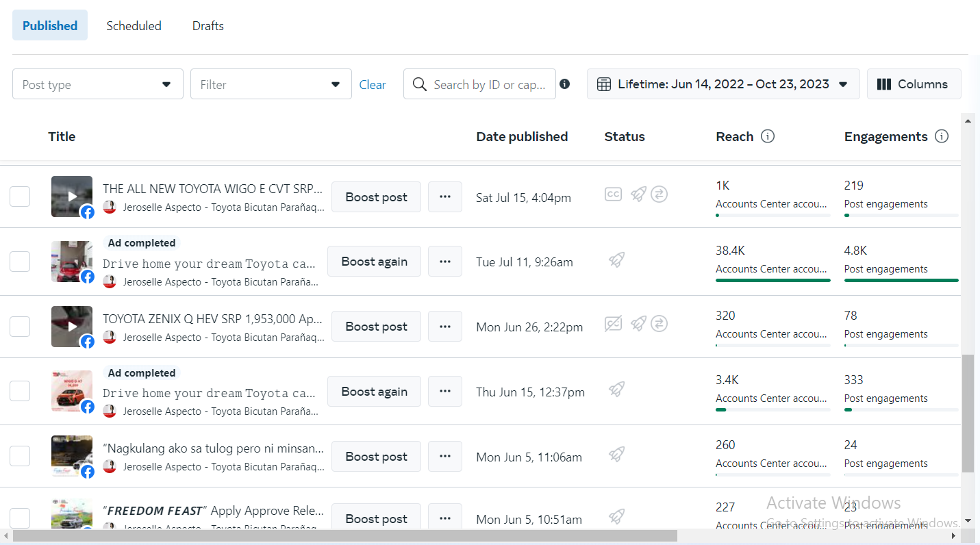980x545 pixels.
Task: Click info icon beside the search box
Action: click(564, 84)
